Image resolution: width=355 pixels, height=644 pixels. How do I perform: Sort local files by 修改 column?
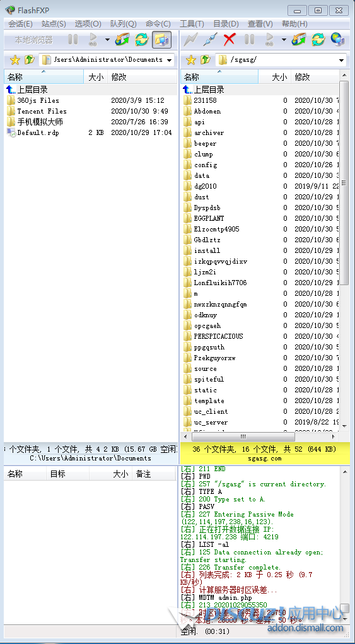[x=142, y=77]
